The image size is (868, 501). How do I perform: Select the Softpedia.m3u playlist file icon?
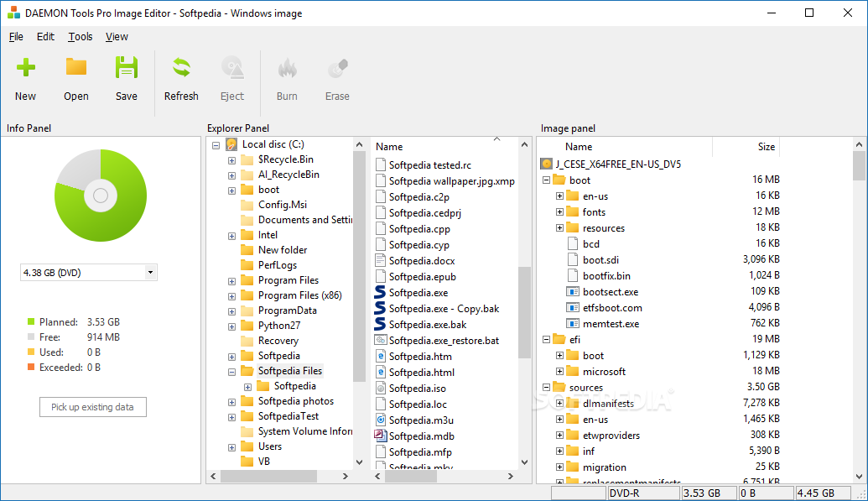point(380,420)
